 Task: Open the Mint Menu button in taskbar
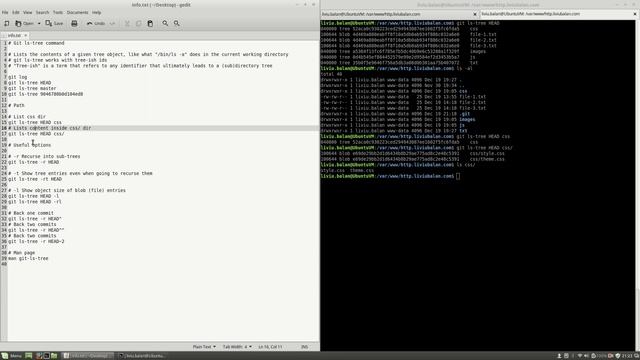pos(11,356)
